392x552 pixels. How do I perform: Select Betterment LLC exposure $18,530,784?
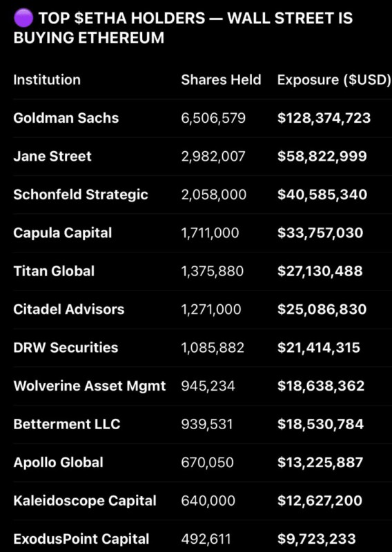click(320, 424)
